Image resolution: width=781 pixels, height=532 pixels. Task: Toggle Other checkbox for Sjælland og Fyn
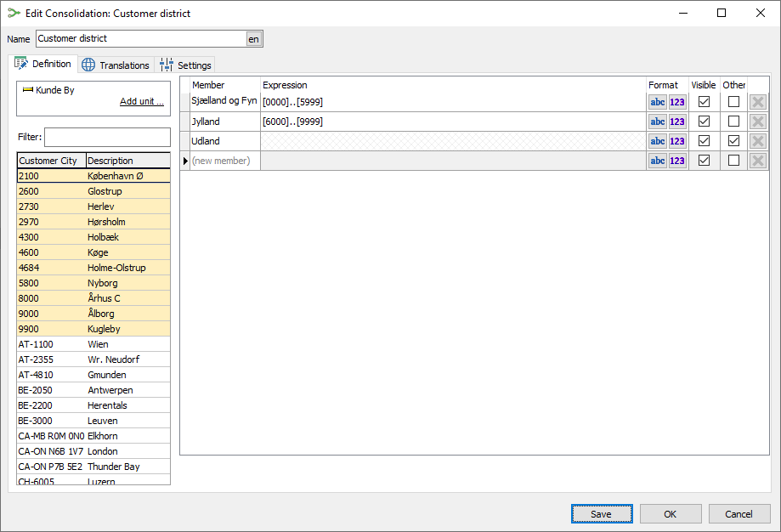point(733,102)
